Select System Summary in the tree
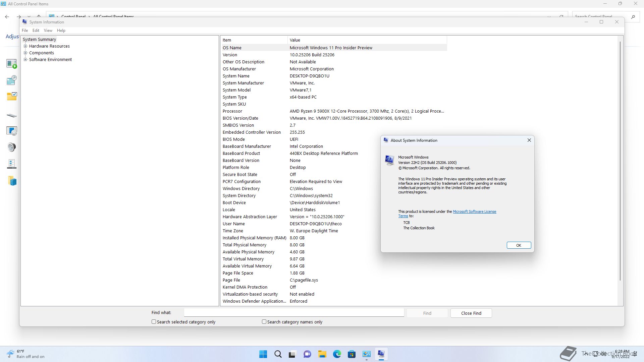644x362 pixels. point(39,40)
